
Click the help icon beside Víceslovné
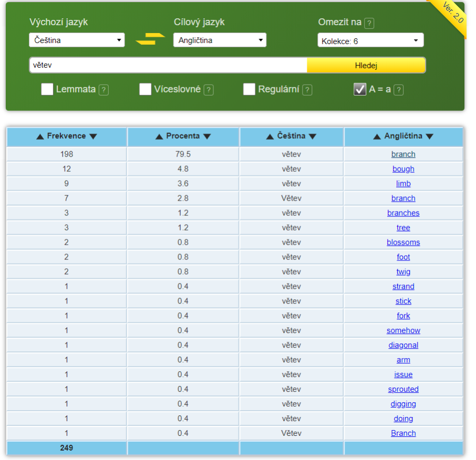[209, 90]
